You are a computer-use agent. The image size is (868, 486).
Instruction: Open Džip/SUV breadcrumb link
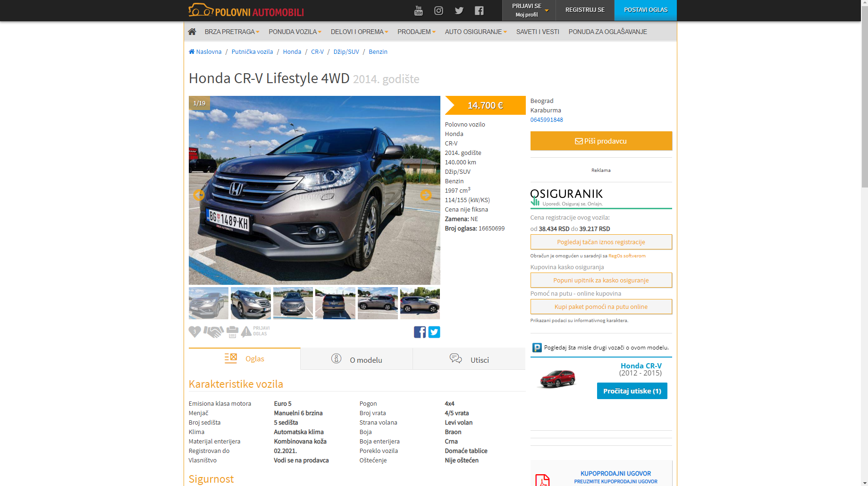tap(346, 51)
